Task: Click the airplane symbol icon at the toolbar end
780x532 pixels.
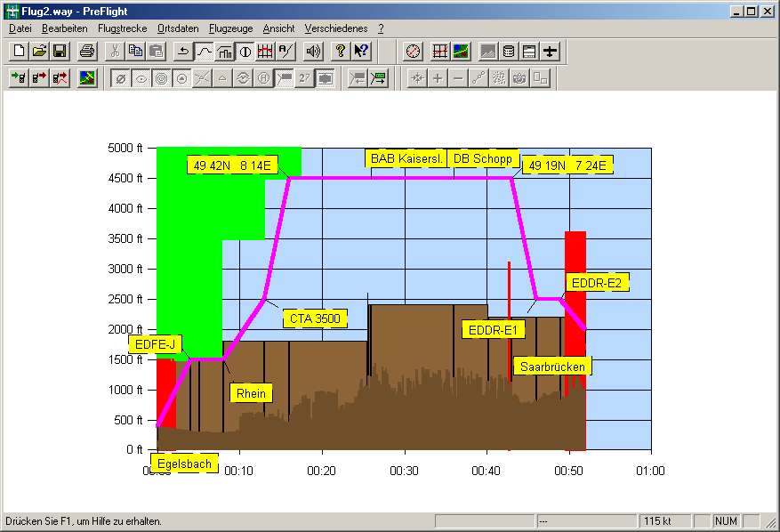Action: pyautogui.click(x=551, y=51)
